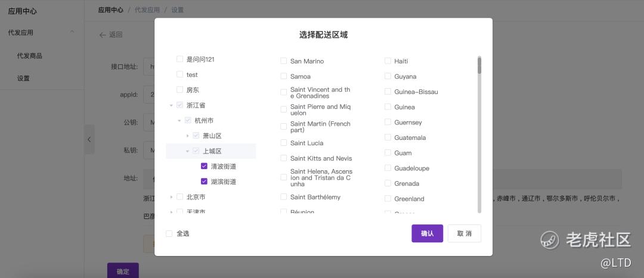Click the 取消 button in the dialog
Image resolution: width=644 pixels, height=278 pixels.
[464, 233]
